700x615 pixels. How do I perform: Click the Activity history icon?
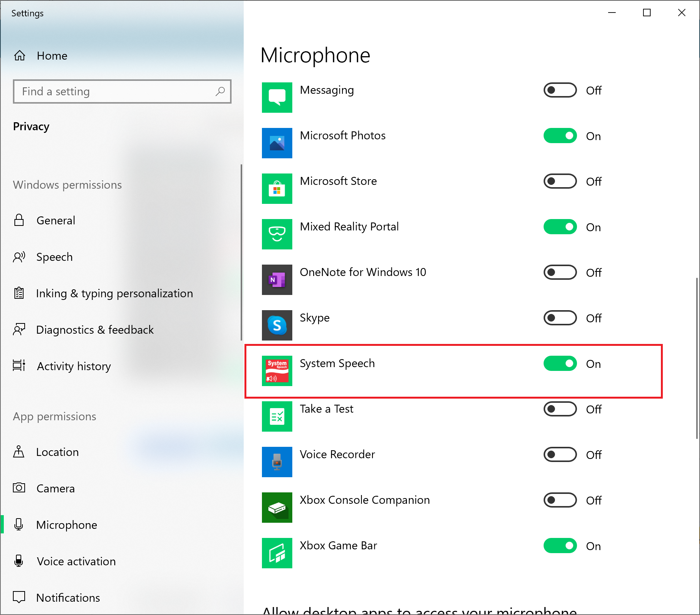click(19, 366)
